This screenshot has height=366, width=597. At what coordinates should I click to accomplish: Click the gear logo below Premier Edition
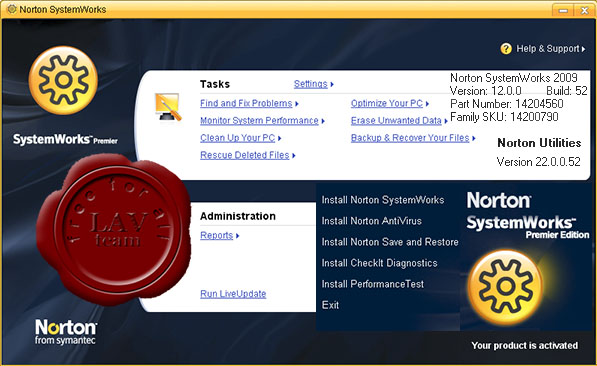505,288
